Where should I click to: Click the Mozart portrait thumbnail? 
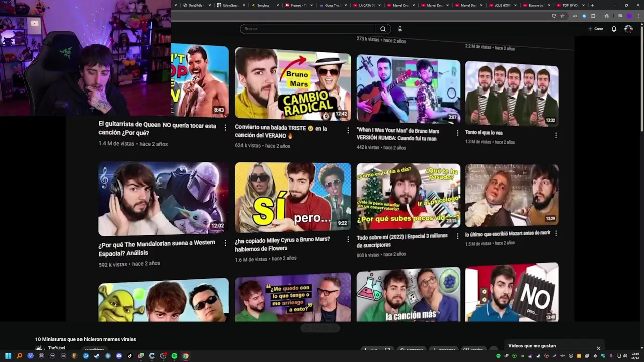(x=512, y=195)
